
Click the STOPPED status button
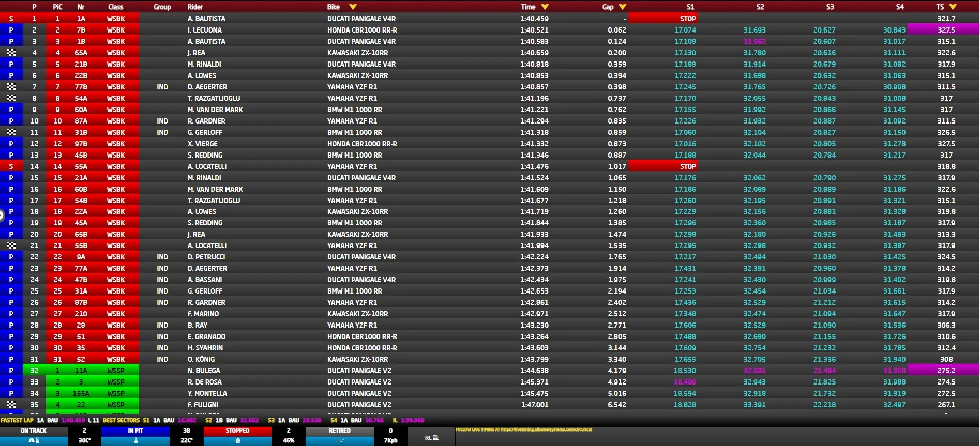tap(237, 430)
